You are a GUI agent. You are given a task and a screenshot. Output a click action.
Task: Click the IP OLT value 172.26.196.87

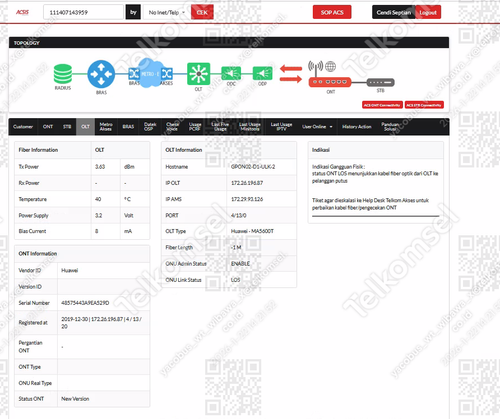click(x=247, y=183)
